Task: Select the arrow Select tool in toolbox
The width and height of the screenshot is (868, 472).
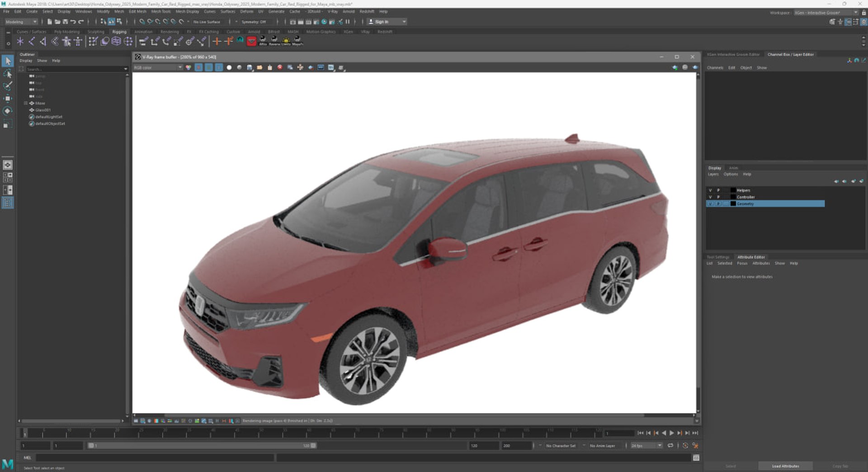Action: (8, 61)
